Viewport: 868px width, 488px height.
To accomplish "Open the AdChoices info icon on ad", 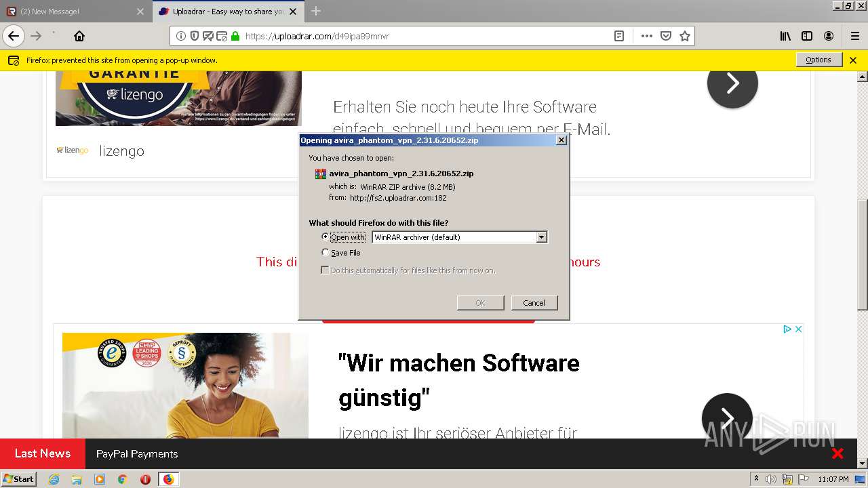I will tap(787, 329).
